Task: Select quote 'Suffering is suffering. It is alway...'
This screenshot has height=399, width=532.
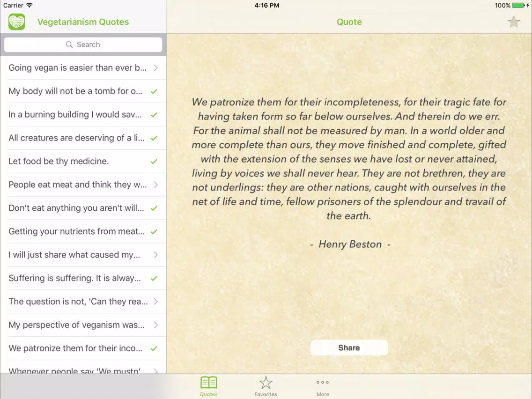Action: coord(83,278)
